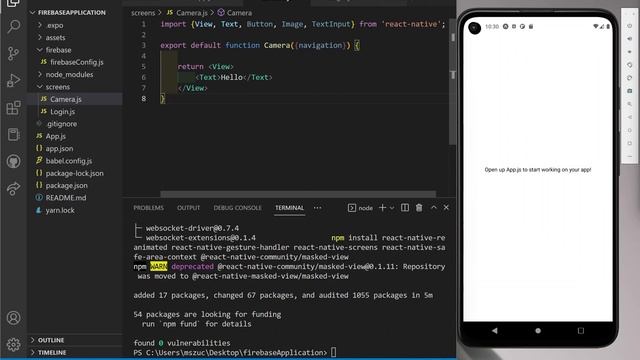This screenshot has height=360, width=640.
Task: Select the Terminal tab
Action: [289, 208]
